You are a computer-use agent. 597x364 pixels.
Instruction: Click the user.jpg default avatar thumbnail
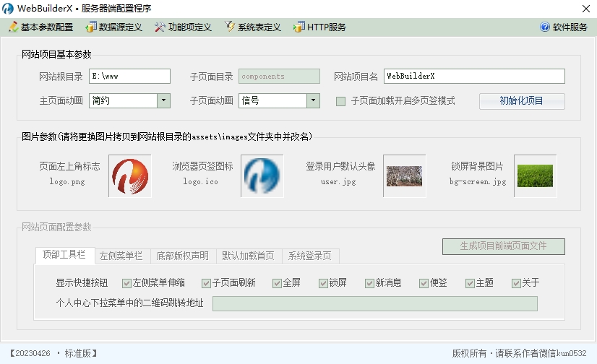(x=404, y=176)
